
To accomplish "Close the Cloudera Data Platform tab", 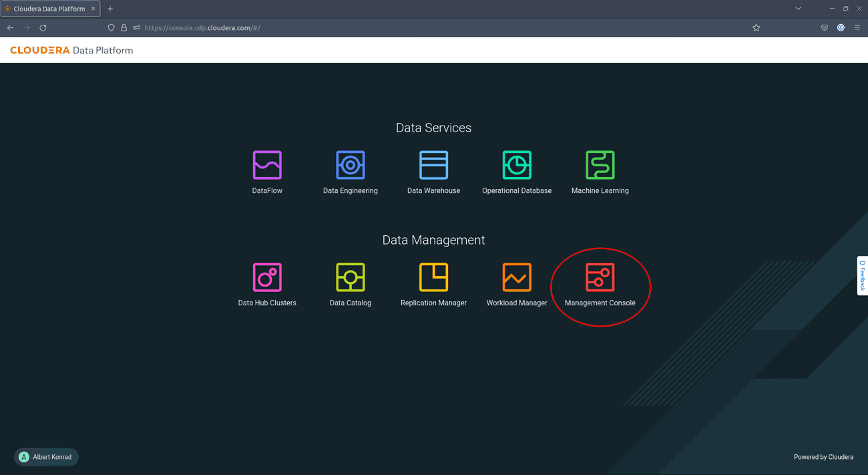I will 93,9.
